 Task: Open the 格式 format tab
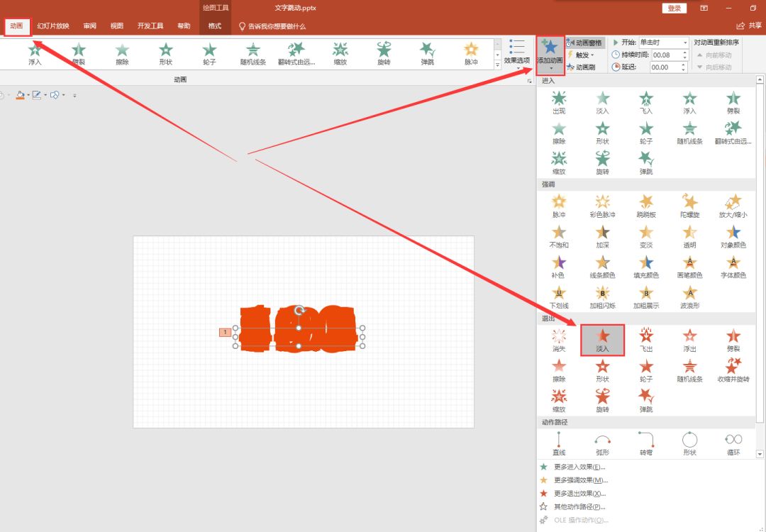pos(214,26)
